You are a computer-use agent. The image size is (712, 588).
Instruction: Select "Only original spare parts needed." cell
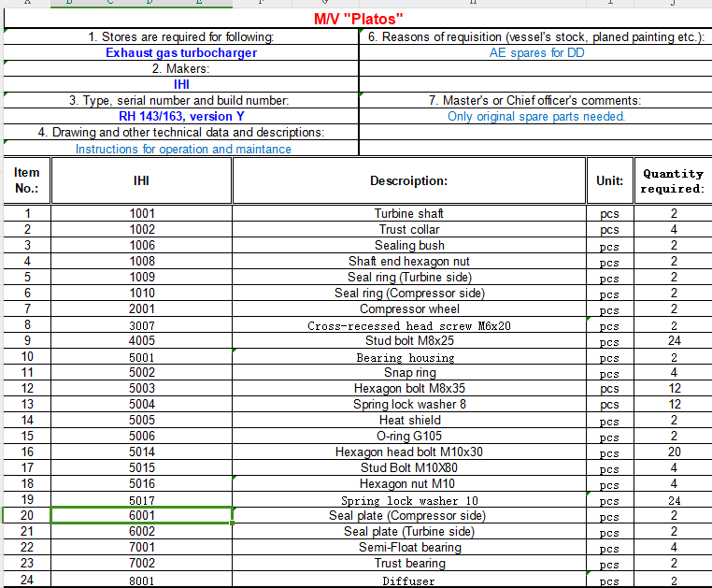(536, 117)
